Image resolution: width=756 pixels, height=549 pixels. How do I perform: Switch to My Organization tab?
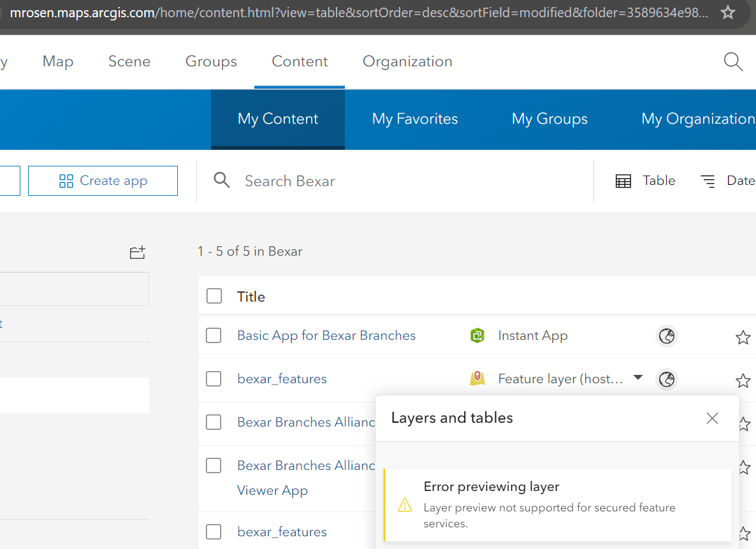697,119
